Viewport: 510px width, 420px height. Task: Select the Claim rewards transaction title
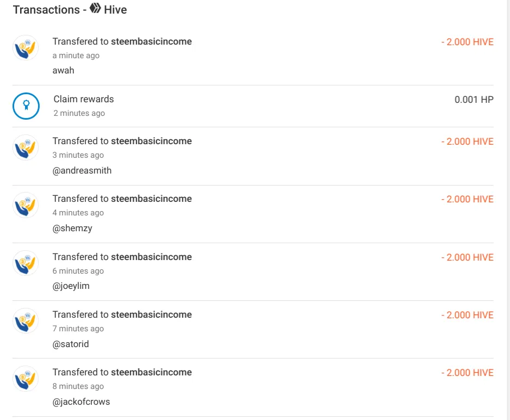(84, 99)
